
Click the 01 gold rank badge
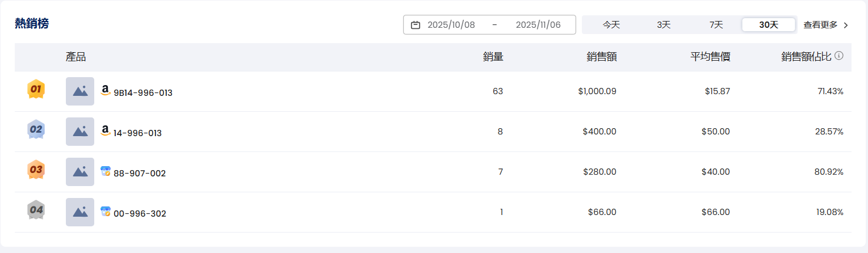[36, 89]
